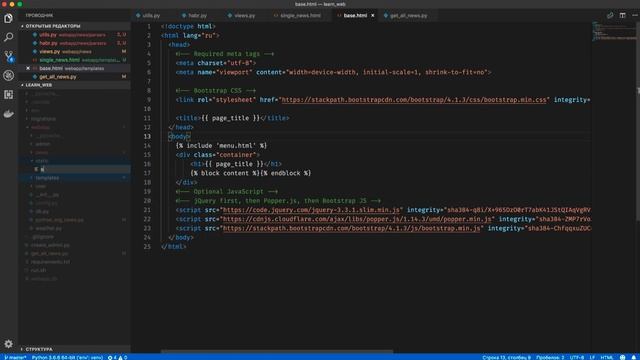
Task: Click the feedback smiley in status bar
Action: click(622, 357)
